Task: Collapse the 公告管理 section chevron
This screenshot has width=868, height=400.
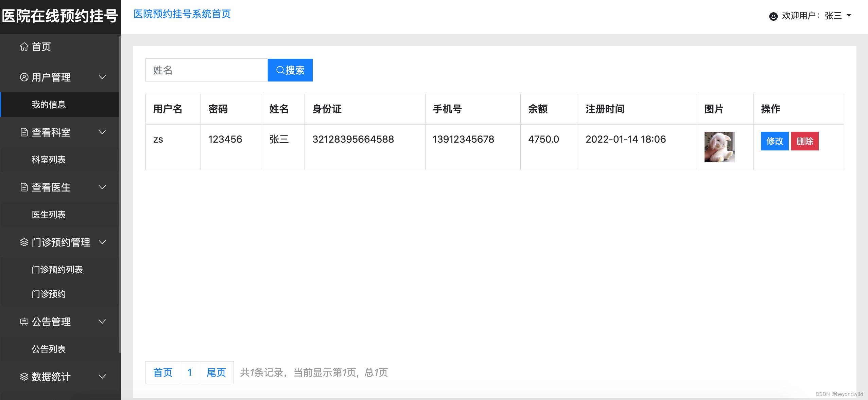Action: click(x=102, y=322)
